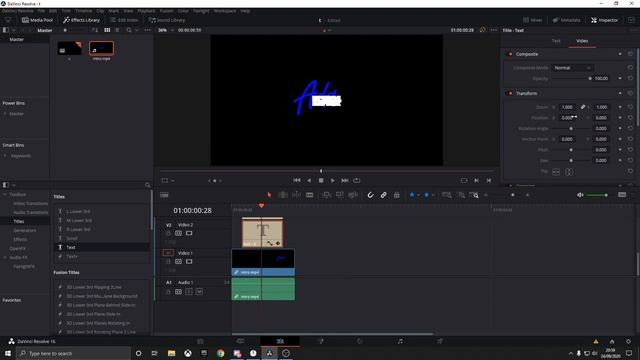Click the flip horizontal button
The image size is (640, 360).
pos(556,172)
